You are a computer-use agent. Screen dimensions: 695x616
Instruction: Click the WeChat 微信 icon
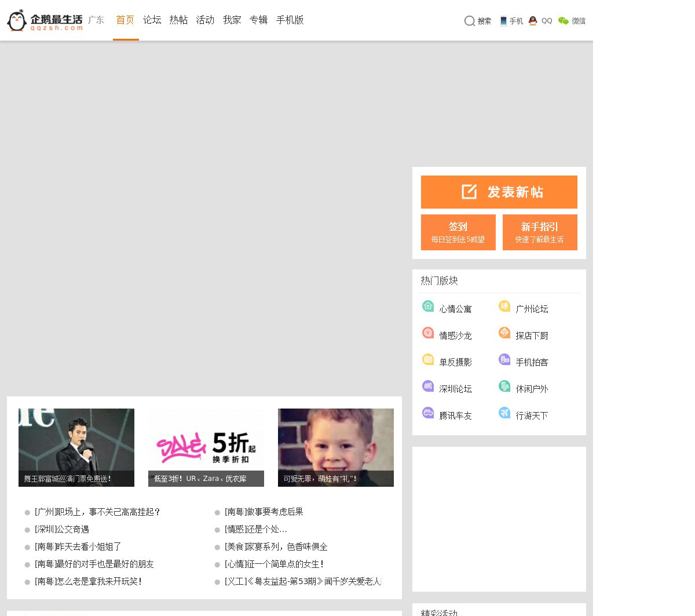point(563,21)
